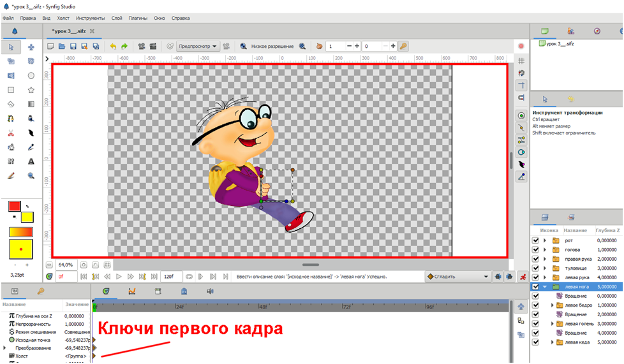Uncheck visibility of левая кеда layer
Image resolution: width=624 pixels, height=364 pixels.
(x=535, y=342)
